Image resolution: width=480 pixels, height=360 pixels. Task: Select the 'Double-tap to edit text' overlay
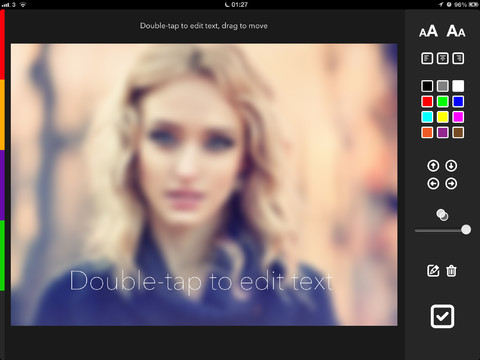(201, 282)
